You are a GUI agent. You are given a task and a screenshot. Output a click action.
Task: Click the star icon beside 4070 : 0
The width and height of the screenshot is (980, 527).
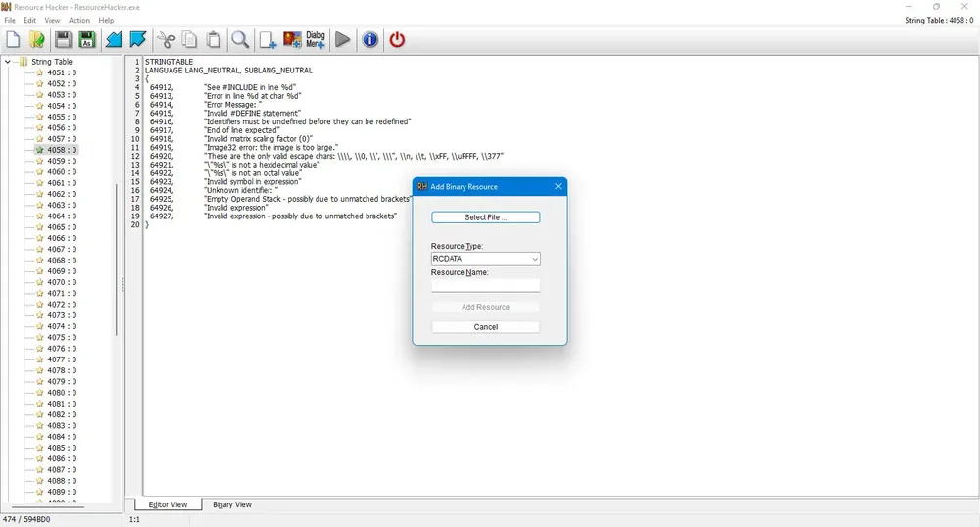pyautogui.click(x=39, y=282)
